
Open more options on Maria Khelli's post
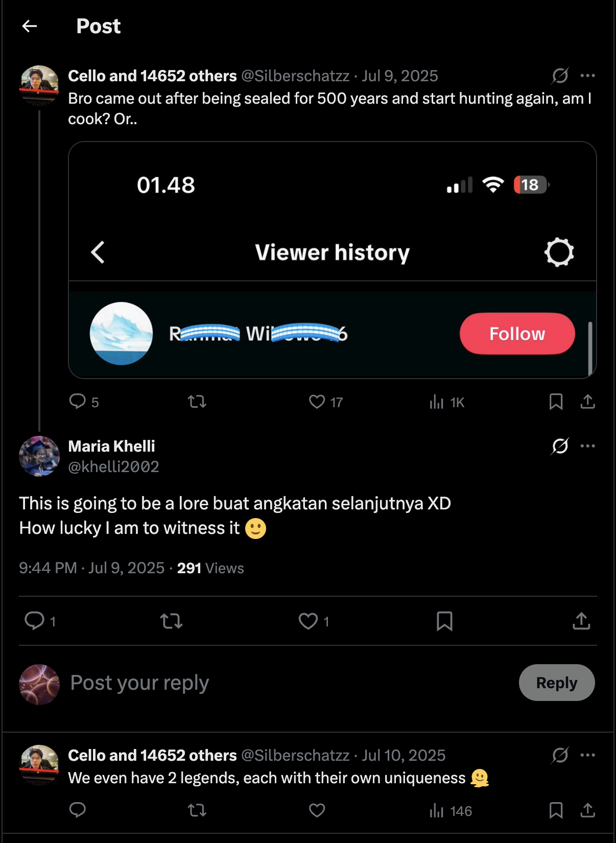point(587,446)
